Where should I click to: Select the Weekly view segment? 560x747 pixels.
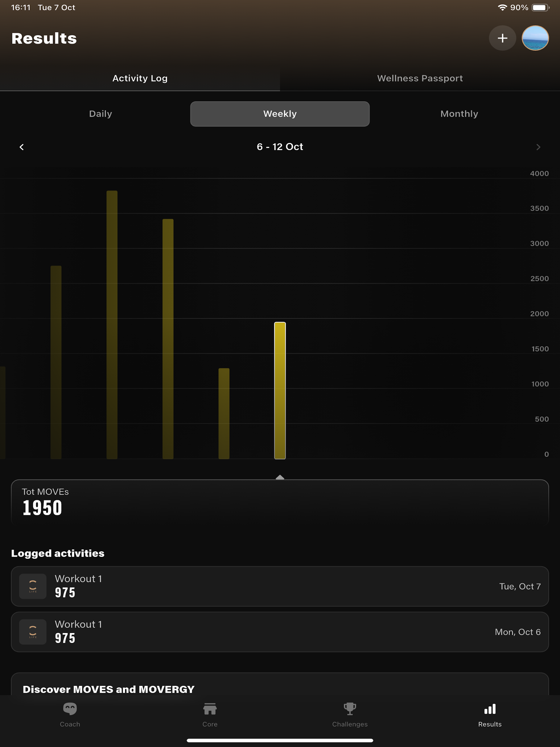point(280,114)
